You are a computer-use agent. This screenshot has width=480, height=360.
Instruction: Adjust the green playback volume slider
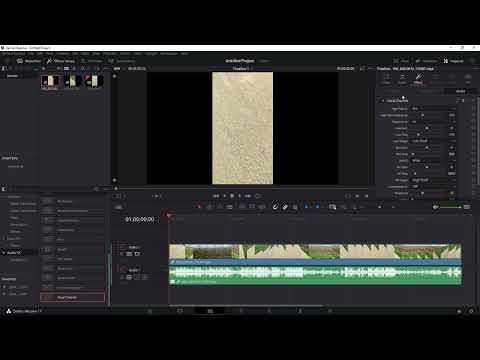[x=450, y=207]
